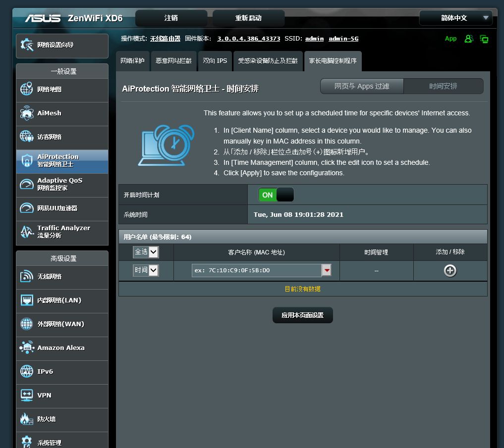The image size is (504, 448).
Task: Click the 添加 / 移除 column header
Action: 450,252
